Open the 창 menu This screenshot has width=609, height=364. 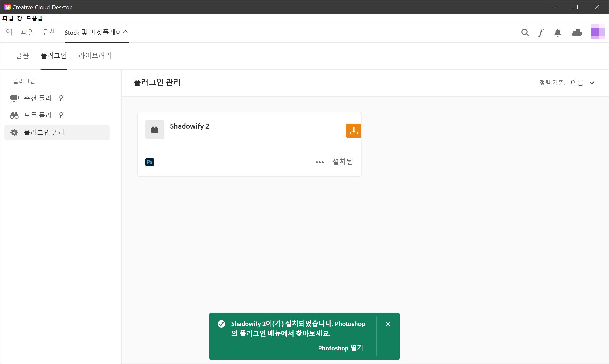pos(20,18)
